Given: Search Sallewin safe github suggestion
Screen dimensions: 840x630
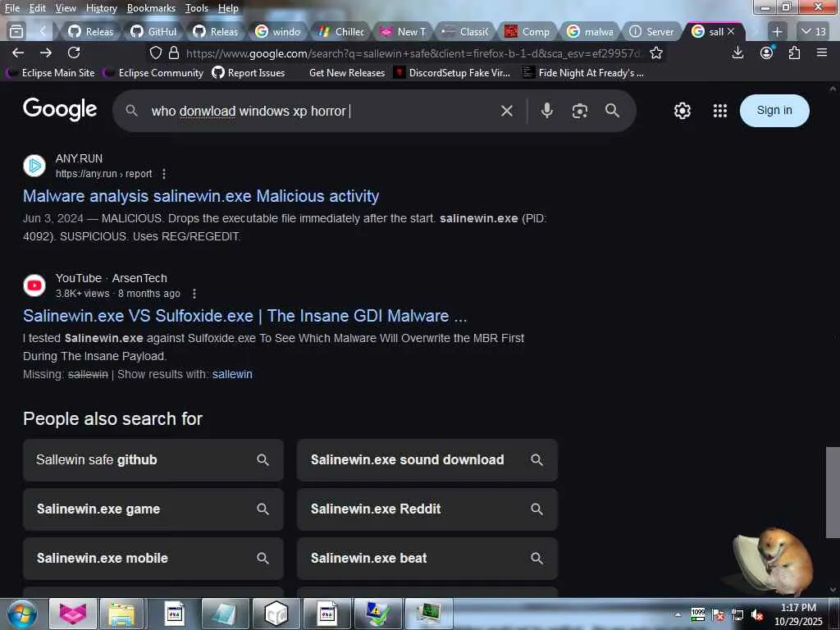Looking at the screenshot, I should click(x=153, y=459).
